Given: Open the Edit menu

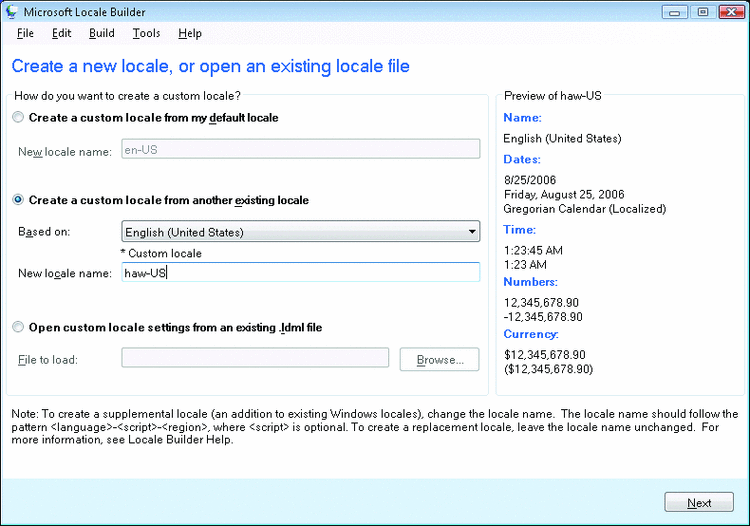Looking at the screenshot, I should 61,33.
